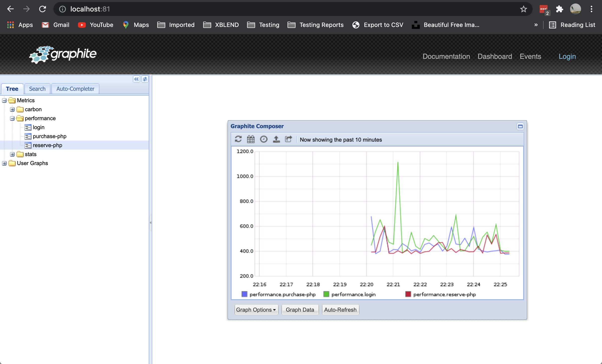Open the recent time range clock
The height and width of the screenshot is (364, 602).
[264, 139]
